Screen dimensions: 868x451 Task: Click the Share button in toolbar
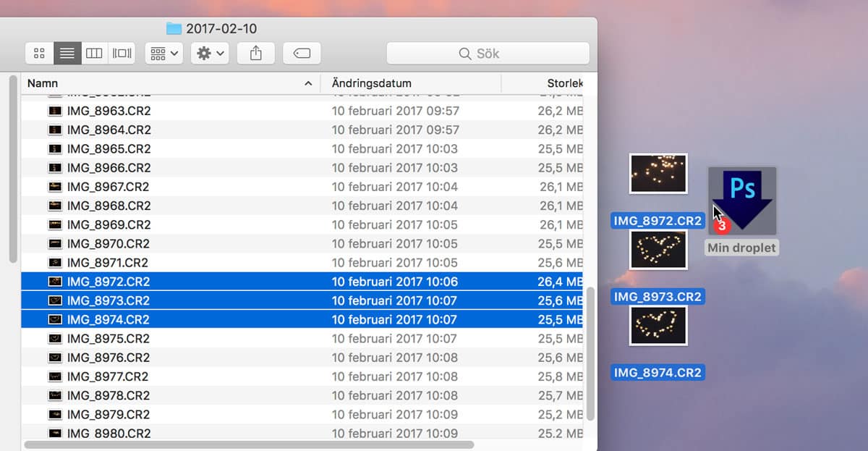click(255, 54)
